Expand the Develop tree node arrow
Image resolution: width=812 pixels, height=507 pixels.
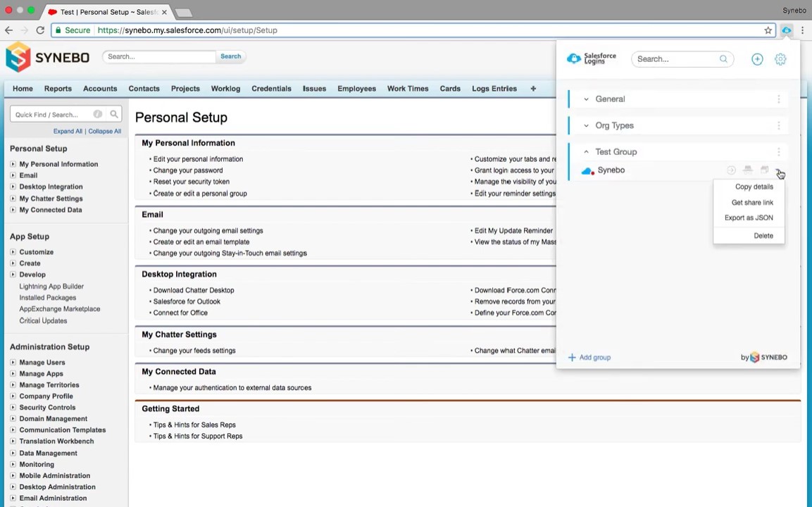click(x=13, y=275)
